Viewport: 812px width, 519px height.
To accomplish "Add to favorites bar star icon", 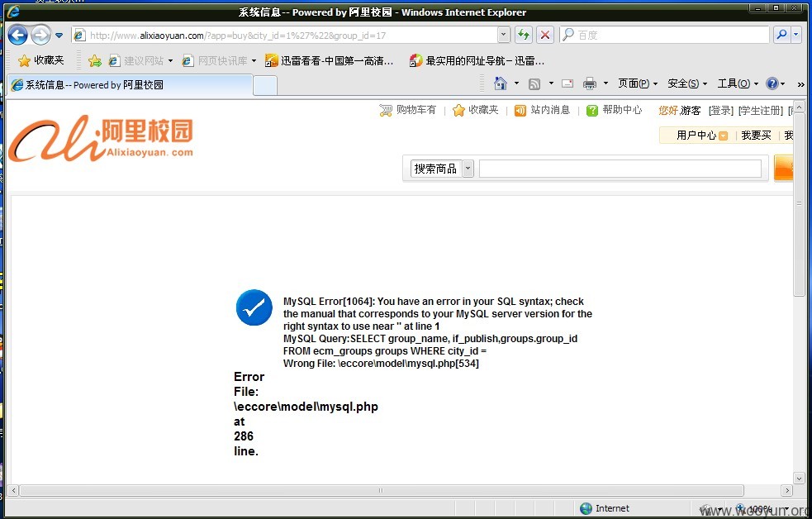I will pos(95,60).
